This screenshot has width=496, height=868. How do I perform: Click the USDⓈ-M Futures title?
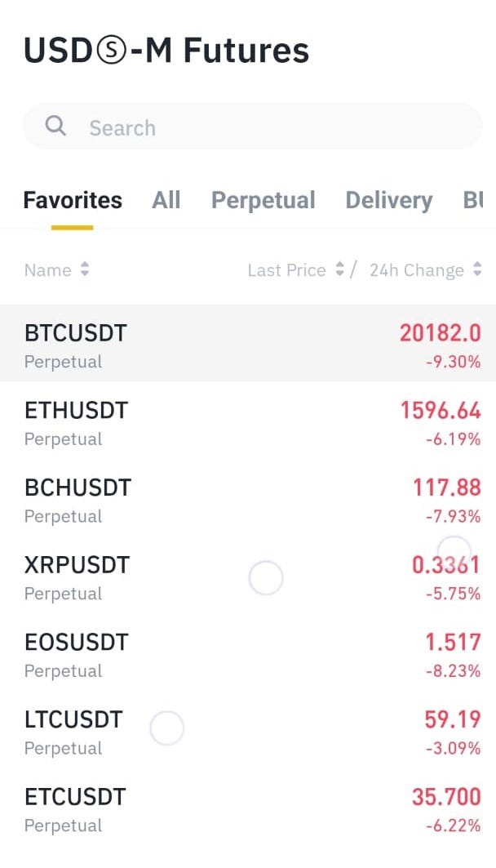coord(166,51)
